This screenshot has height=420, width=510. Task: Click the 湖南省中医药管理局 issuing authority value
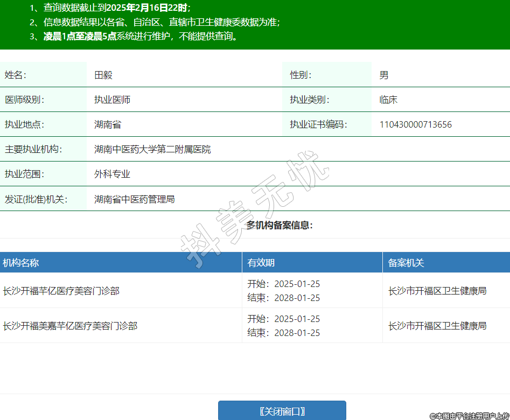[x=134, y=199]
